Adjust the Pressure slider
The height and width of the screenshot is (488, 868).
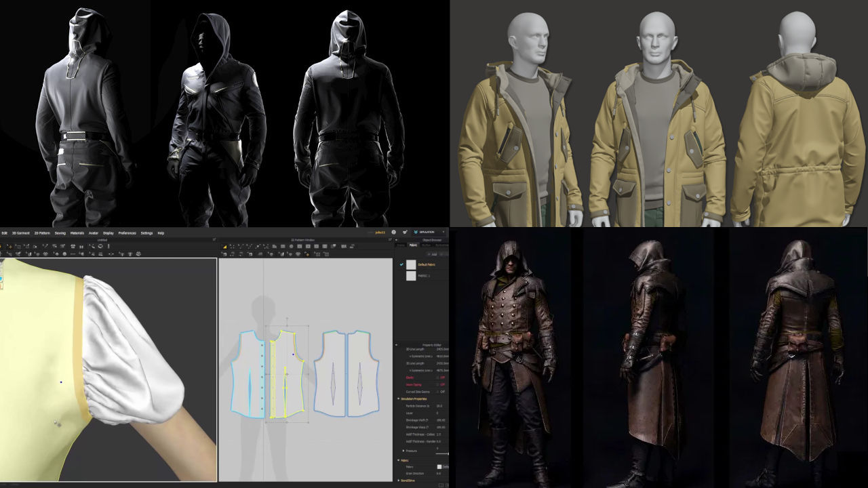point(441,453)
